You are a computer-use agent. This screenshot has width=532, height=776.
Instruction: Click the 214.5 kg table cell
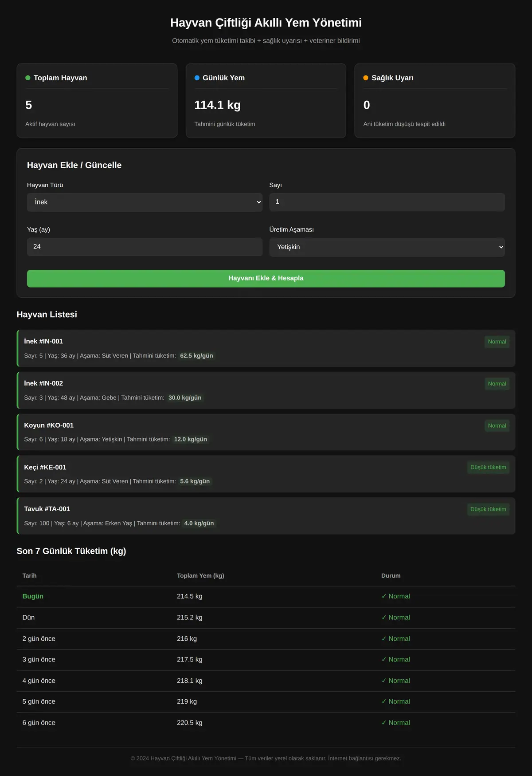(190, 596)
